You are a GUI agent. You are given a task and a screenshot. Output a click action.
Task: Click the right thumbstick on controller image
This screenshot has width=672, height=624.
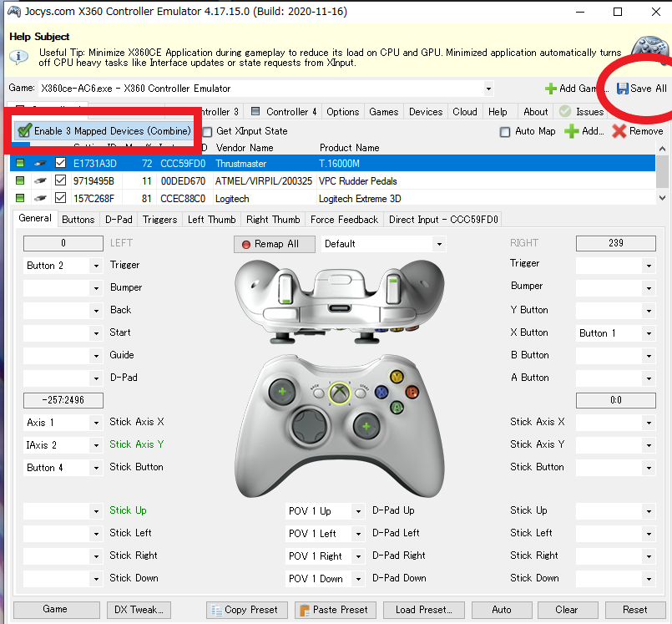tap(366, 426)
